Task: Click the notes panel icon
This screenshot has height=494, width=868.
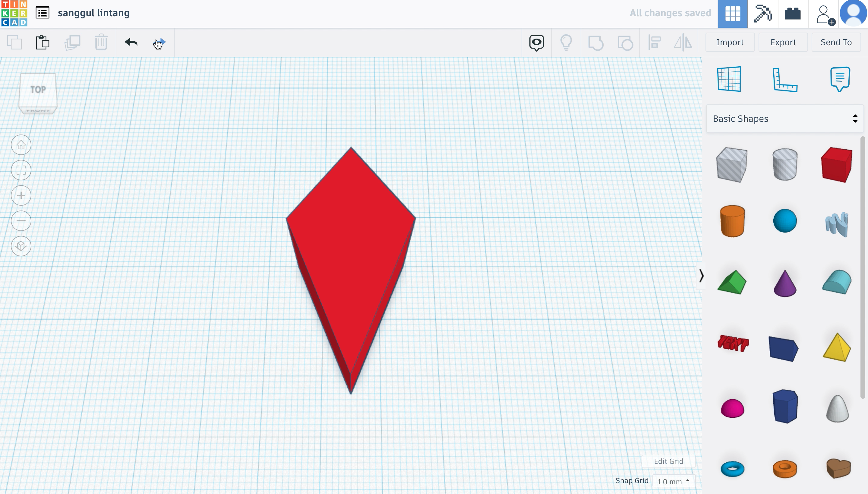Action: click(x=839, y=79)
